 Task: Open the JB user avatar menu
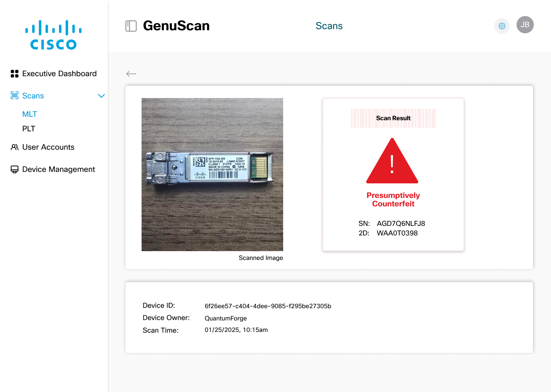click(525, 25)
